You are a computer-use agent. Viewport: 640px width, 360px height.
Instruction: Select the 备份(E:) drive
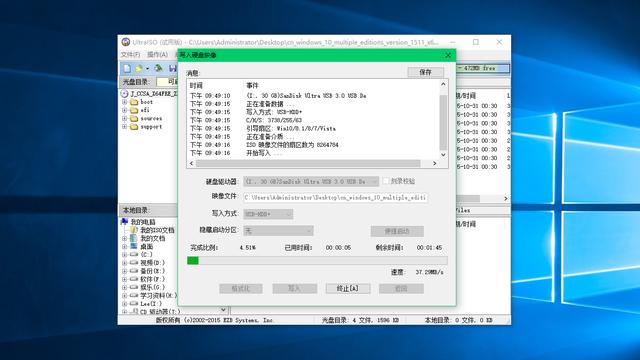click(153, 271)
